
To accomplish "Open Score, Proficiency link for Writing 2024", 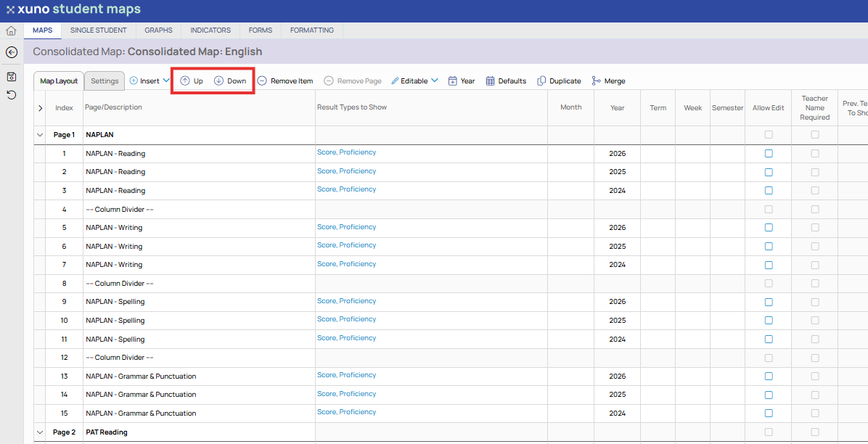I will [x=346, y=264].
